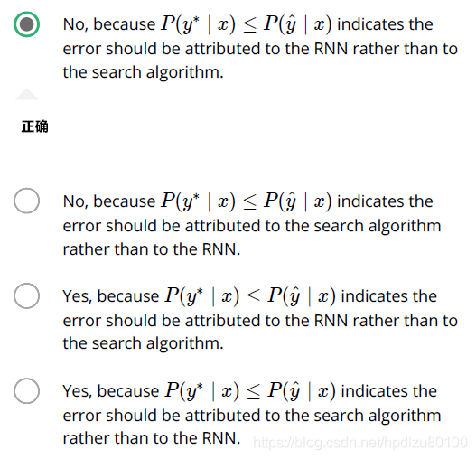Choose the first "Yes, because" radio button

click(x=27, y=295)
